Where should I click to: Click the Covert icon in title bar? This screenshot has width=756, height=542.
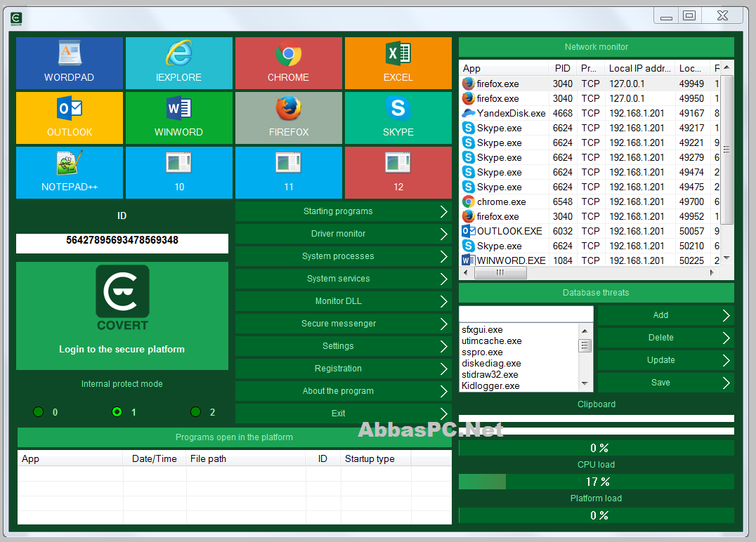click(x=16, y=19)
